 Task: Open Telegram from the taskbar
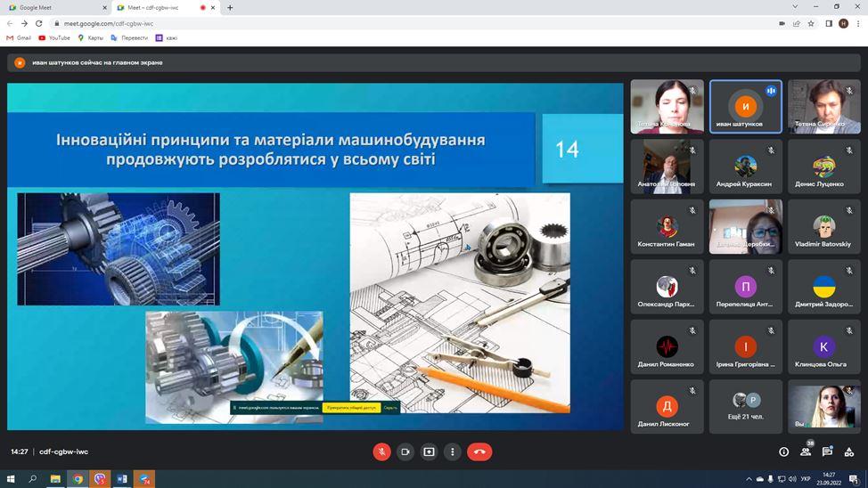[x=144, y=478]
